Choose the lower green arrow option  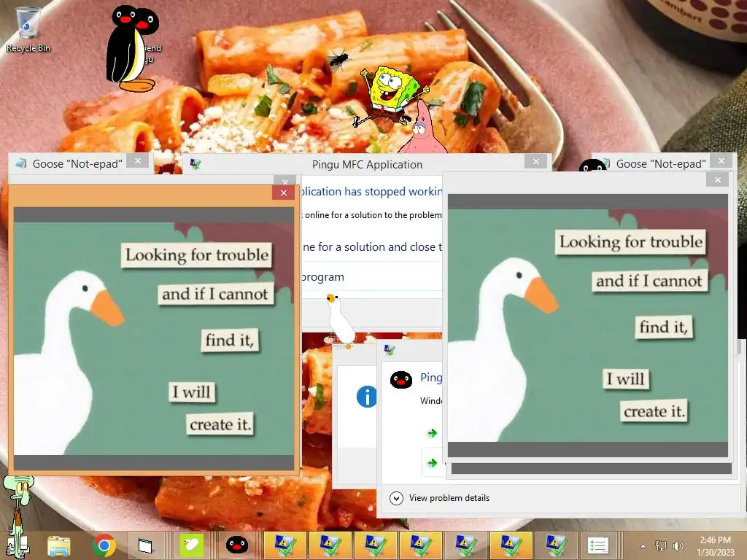click(432, 462)
